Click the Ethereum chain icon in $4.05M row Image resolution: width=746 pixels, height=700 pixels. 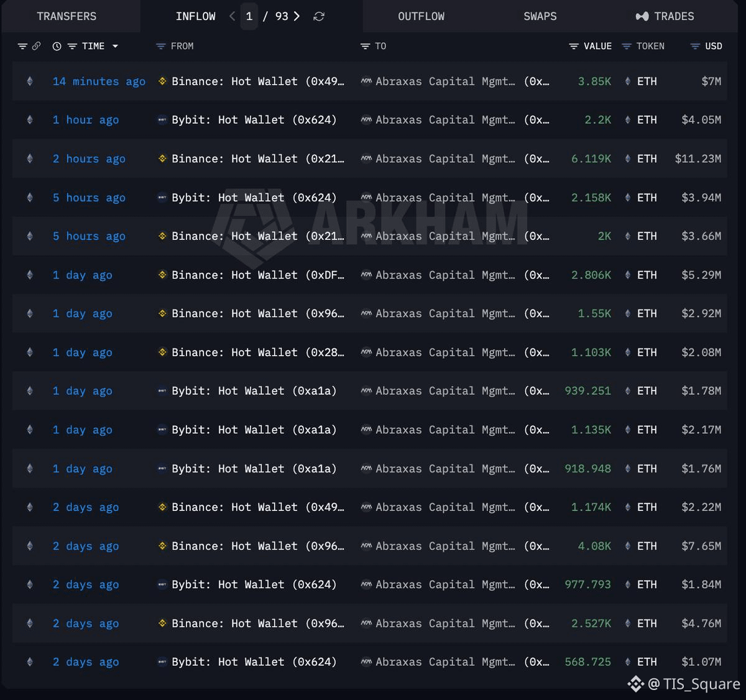click(29, 120)
